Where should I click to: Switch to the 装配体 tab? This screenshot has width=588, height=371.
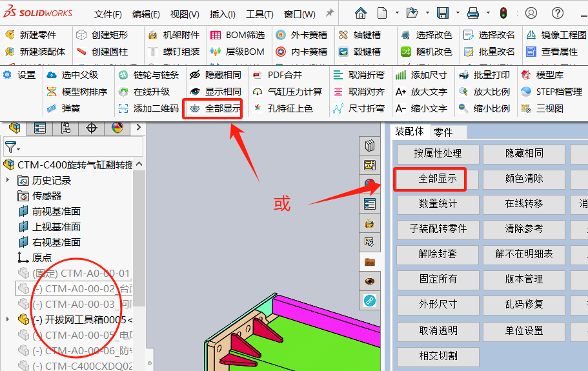(409, 132)
